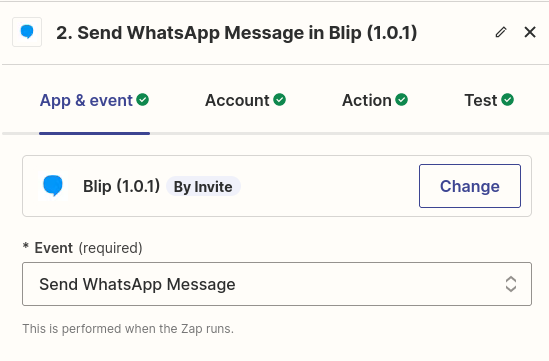Click green checkmark beside Account

click(279, 100)
